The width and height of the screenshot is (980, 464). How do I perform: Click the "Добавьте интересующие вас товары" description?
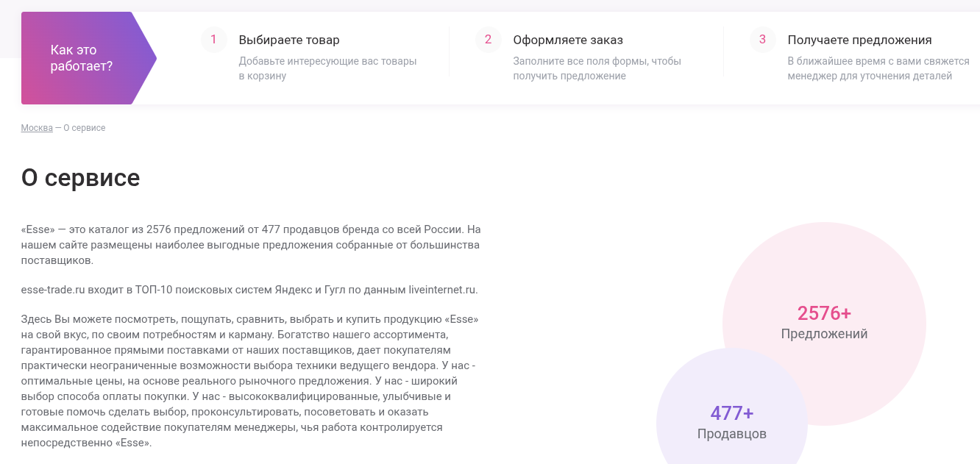click(327, 68)
